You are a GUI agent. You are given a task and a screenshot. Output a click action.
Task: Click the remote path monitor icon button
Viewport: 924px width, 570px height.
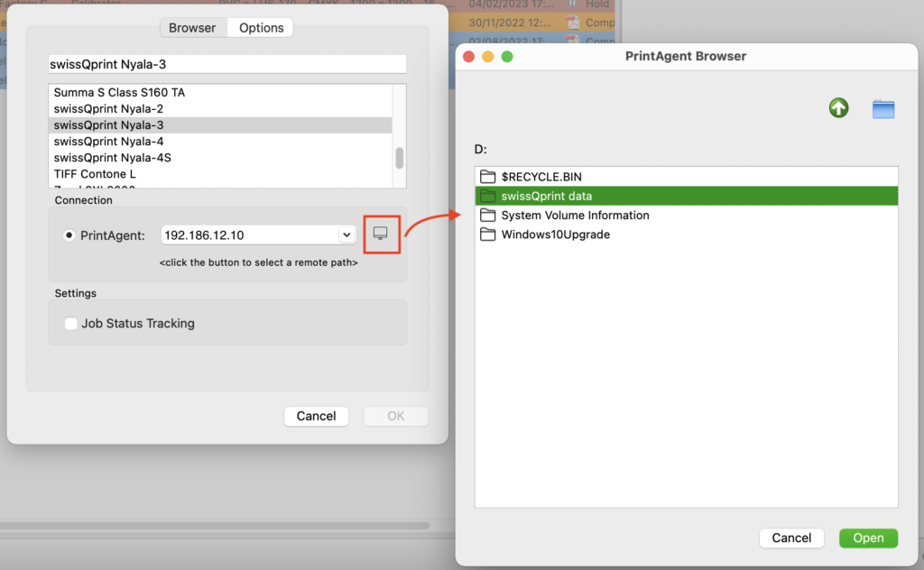coord(381,234)
